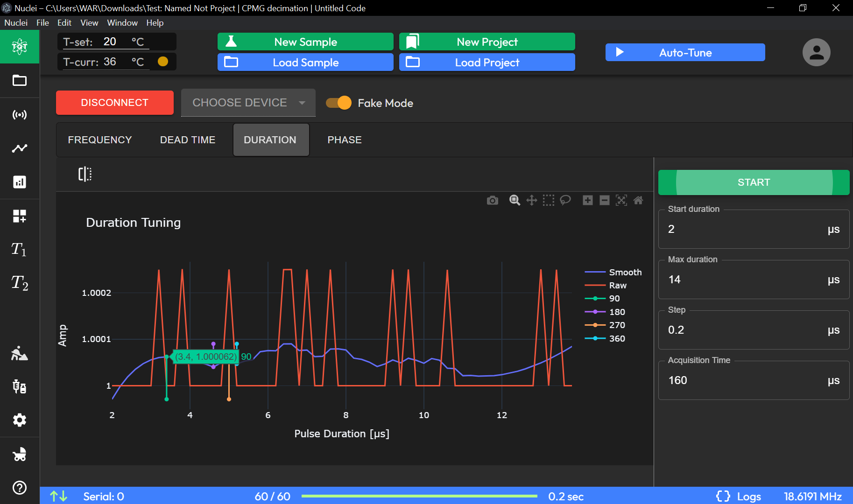The image size is (853, 504).
Task: Switch to the Frequency tab
Action: (x=100, y=140)
